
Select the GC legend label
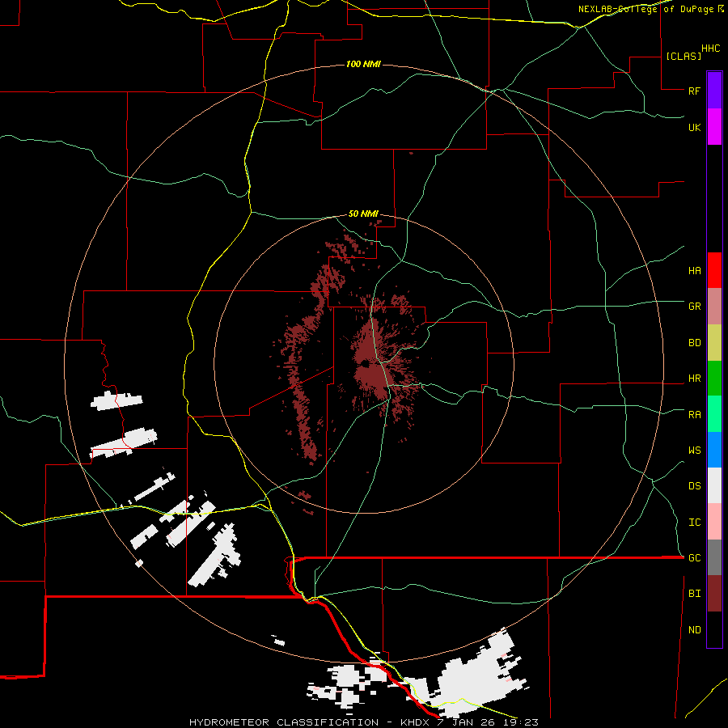[x=694, y=558]
